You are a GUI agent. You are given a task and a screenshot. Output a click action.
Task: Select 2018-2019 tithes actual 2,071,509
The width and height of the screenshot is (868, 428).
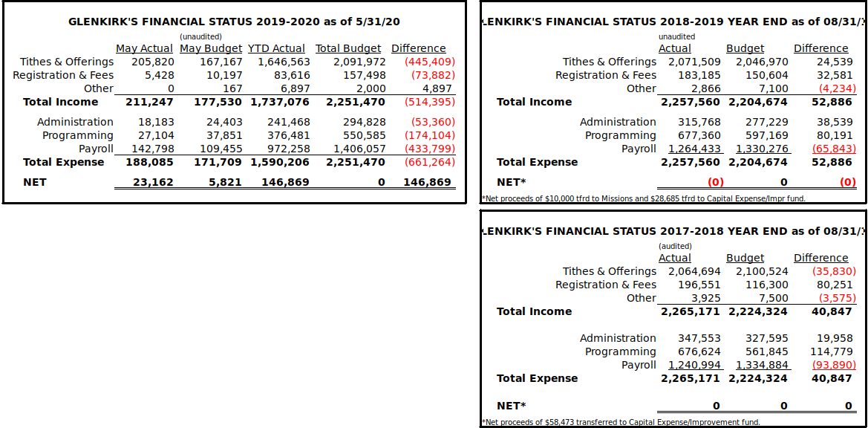click(694, 62)
